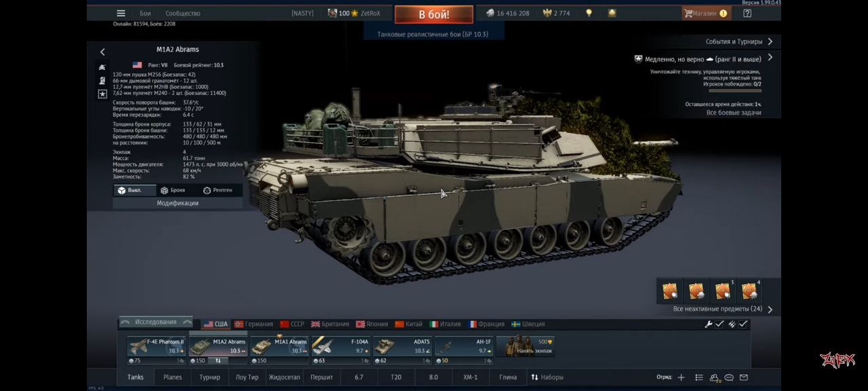Expand the Исследования research panel
Screen dimensions: 868x391
click(x=156, y=322)
